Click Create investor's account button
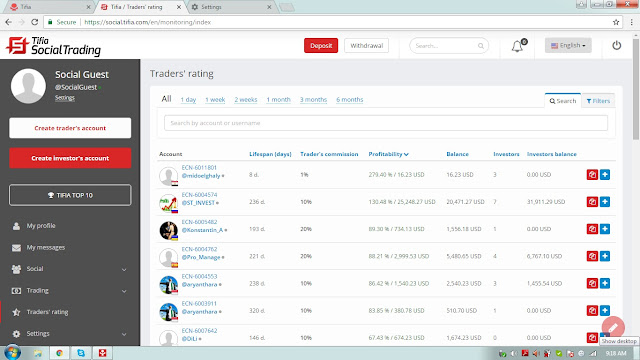This screenshot has width=640, height=360. 70,158
